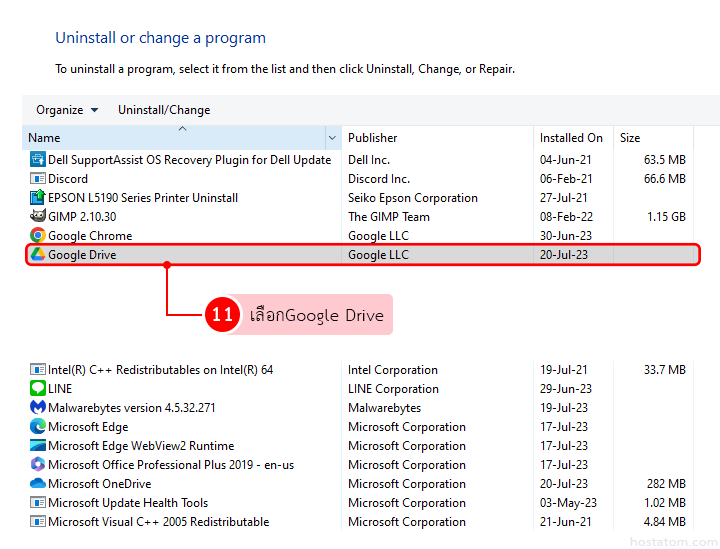Viewport: 720px width, 549px height.
Task: Sort by the Installed On column header
Action: click(x=573, y=138)
